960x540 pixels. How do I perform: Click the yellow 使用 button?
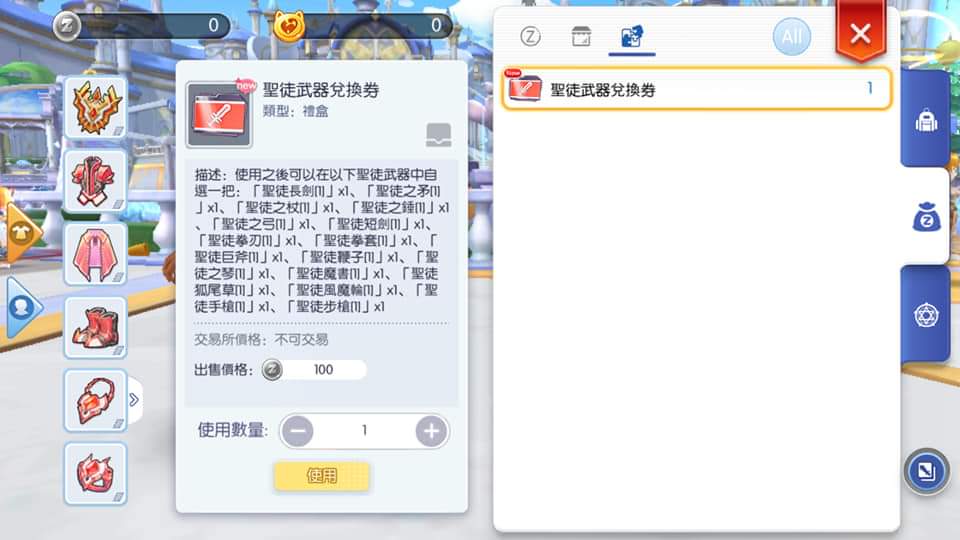pyautogui.click(x=321, y=476)
